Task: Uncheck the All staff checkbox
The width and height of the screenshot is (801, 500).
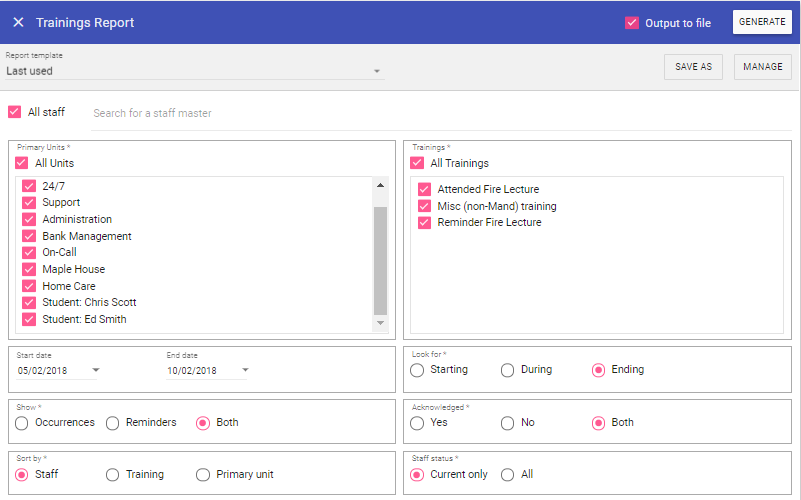Action: click(x=14, y=112)
